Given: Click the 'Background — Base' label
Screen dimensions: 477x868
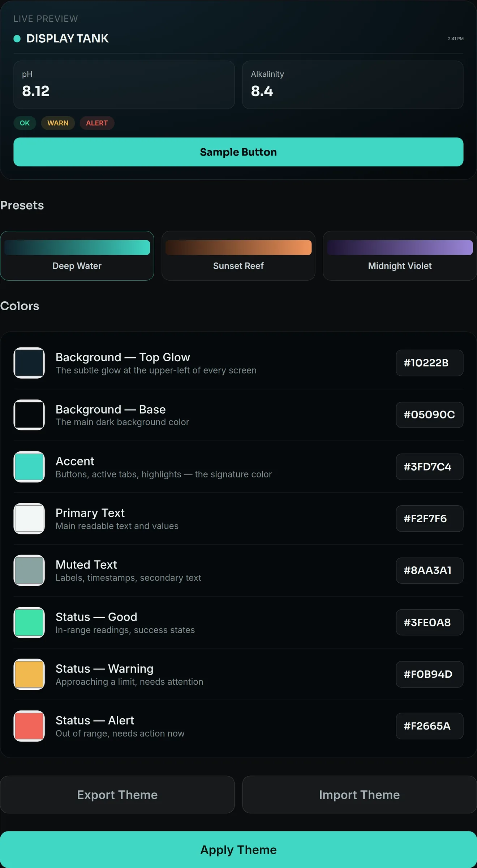Looking at the screenshot, I should tap(111, 409).
